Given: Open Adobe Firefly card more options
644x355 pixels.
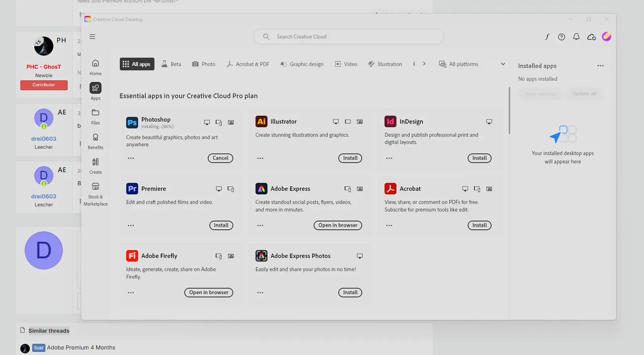Looking at the screenshot, I should pos(131,293).
